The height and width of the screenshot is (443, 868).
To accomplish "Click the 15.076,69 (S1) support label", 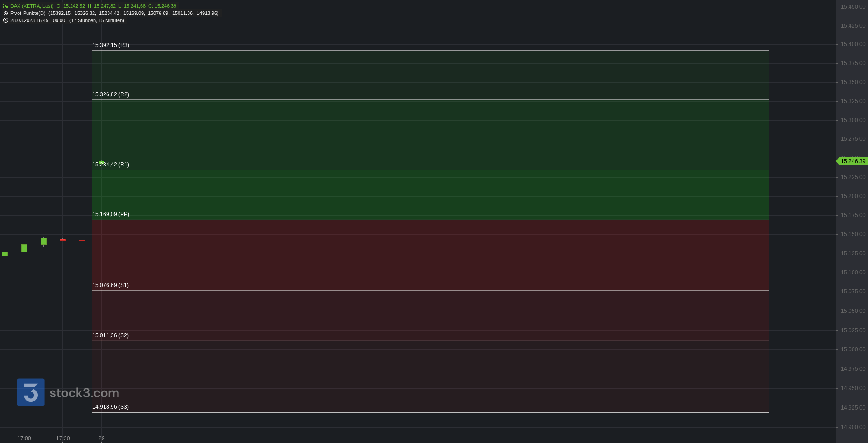I will [110, 285].
